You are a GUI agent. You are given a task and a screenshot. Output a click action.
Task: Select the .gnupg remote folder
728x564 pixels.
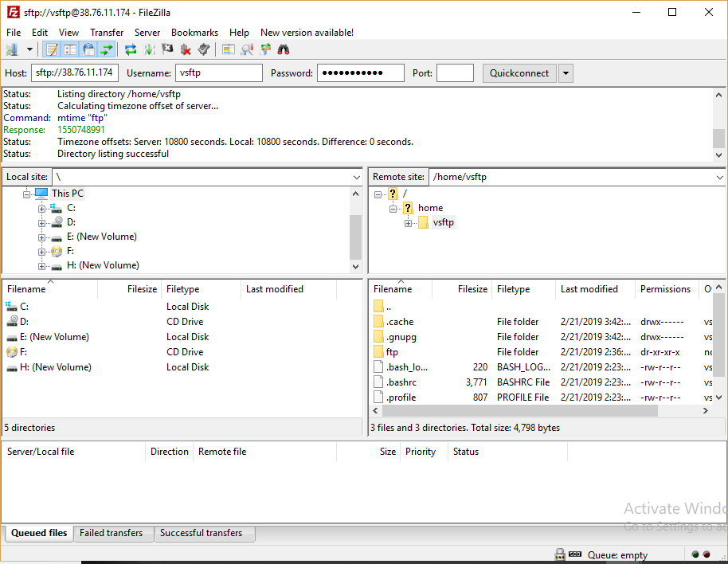point(401,337)
